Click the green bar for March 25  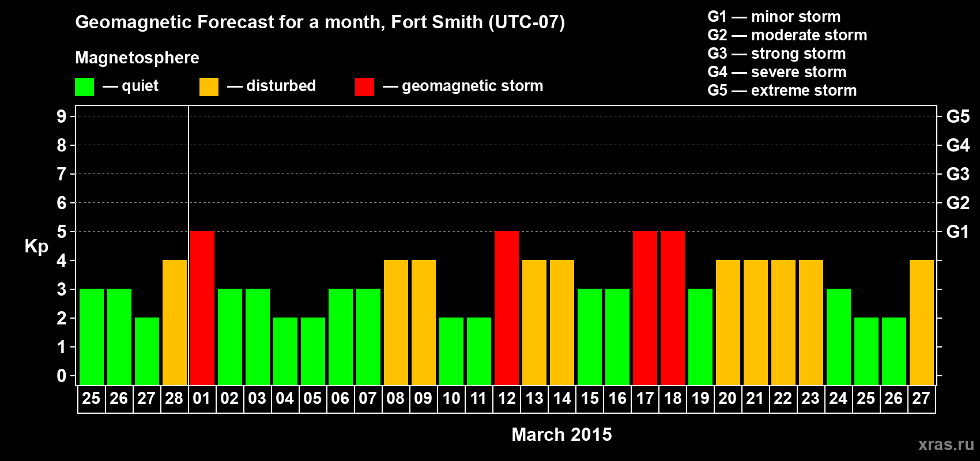(x=866, y=351)
